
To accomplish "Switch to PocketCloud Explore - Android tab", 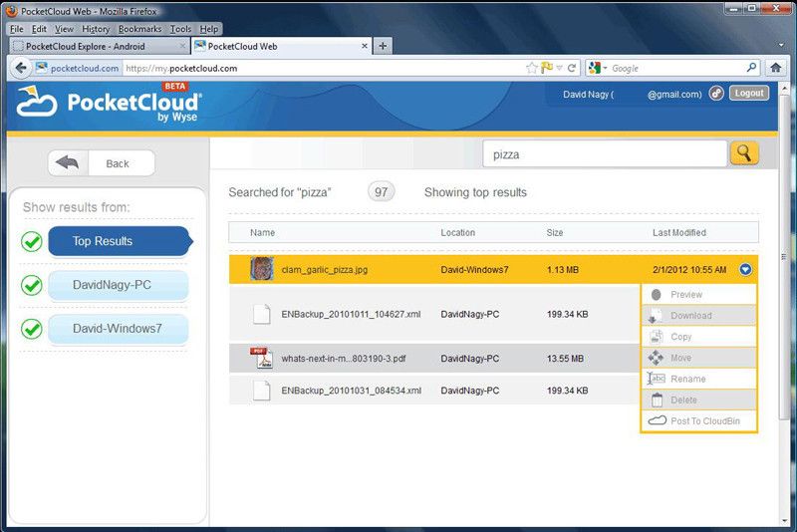I will (x=99, y=46).
